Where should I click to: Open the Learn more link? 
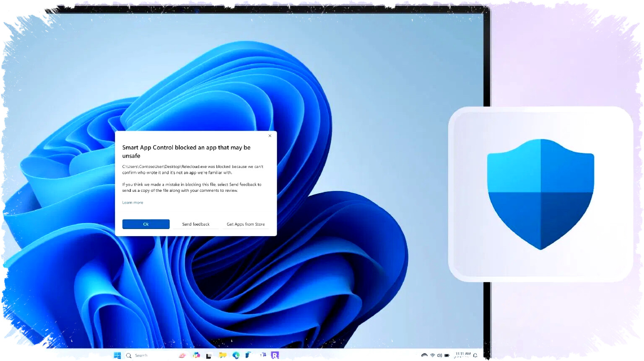(132, 202)
